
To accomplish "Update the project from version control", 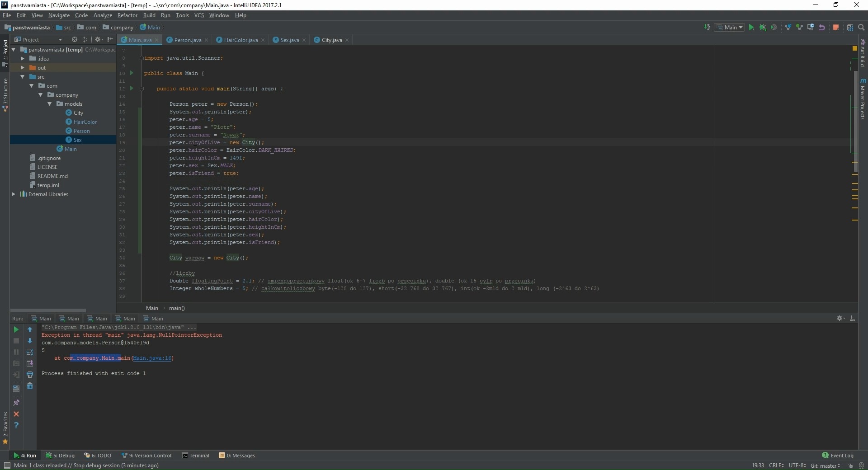I will tap(788, 28).
